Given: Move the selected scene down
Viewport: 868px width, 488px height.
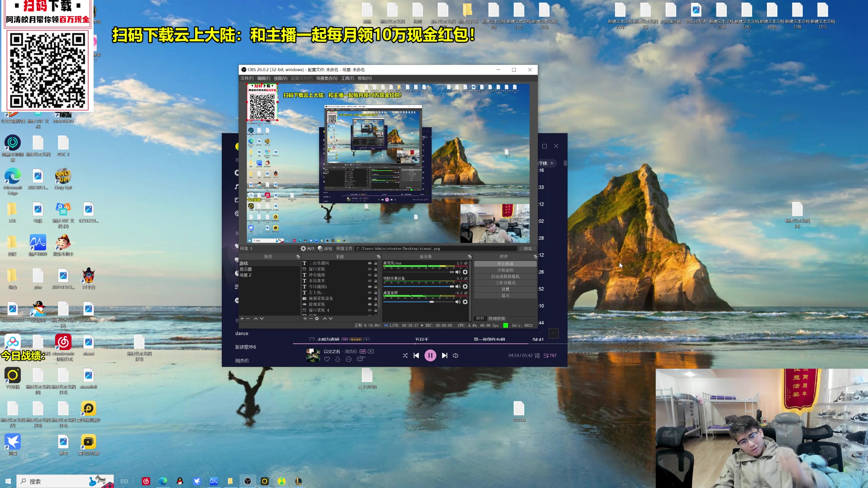Looking at the screenshot, I should point(261,319).
